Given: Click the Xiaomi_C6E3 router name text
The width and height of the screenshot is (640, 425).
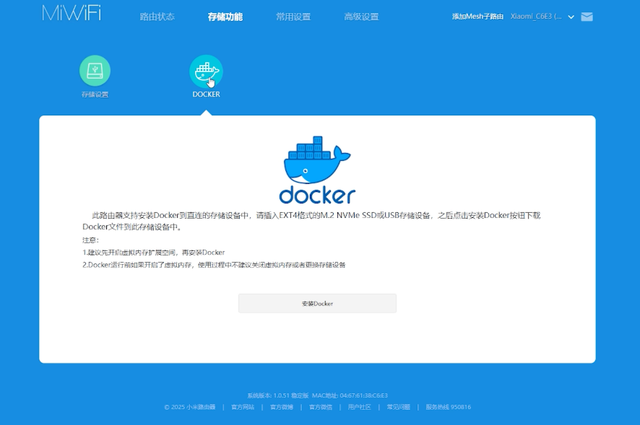Looking at the screenshot, I should [536, 16].
